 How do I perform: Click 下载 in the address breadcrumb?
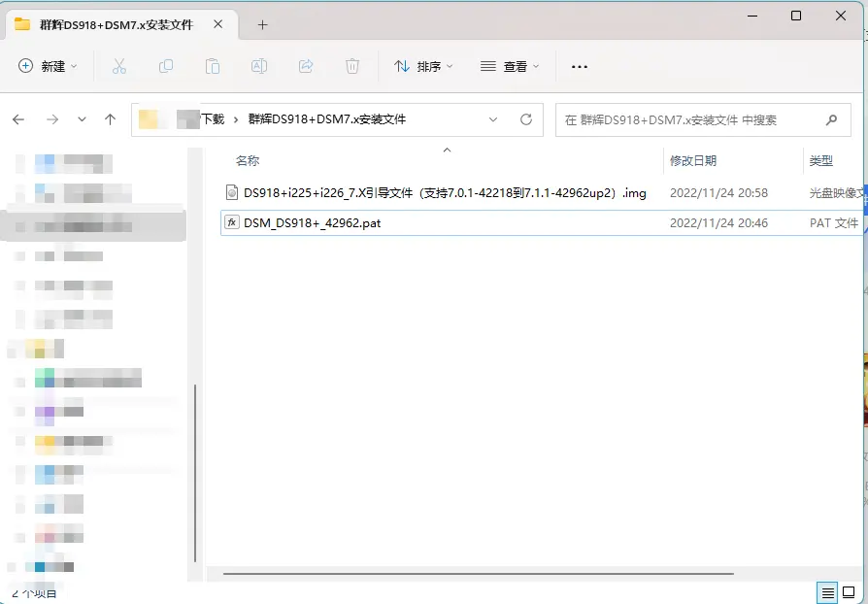coord(214,119)
